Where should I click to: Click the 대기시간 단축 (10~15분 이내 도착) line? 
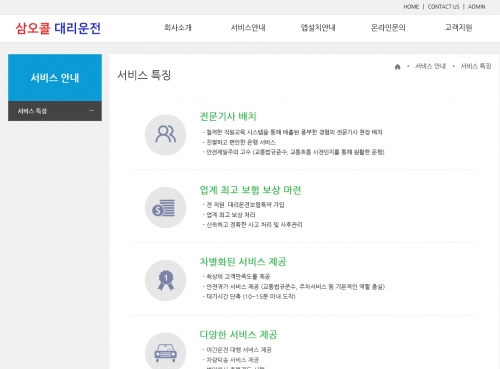pyautogui.click(x=249, y=296)
